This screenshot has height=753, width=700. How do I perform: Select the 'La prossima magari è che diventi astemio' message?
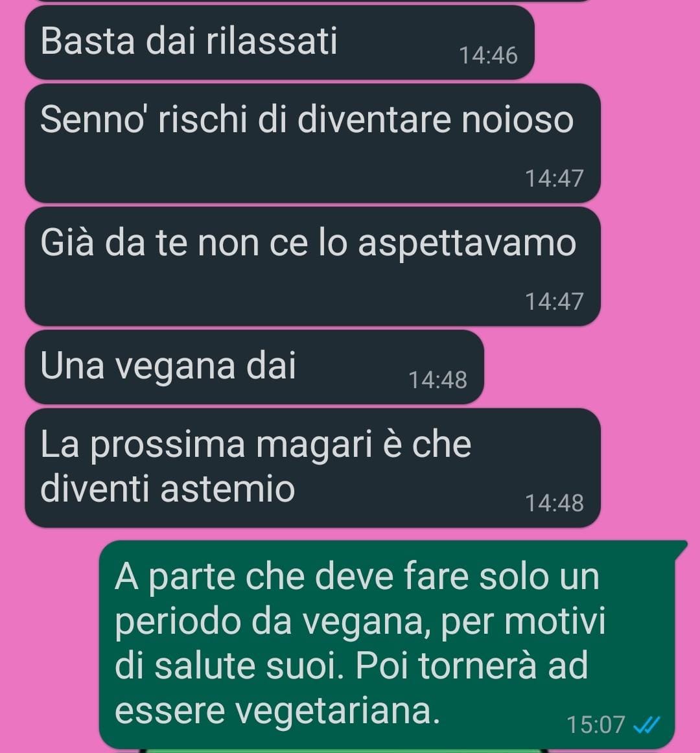point(313,469)
